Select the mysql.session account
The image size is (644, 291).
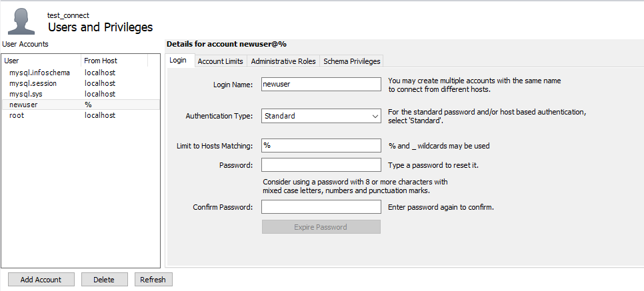click(x=33, y=83)
